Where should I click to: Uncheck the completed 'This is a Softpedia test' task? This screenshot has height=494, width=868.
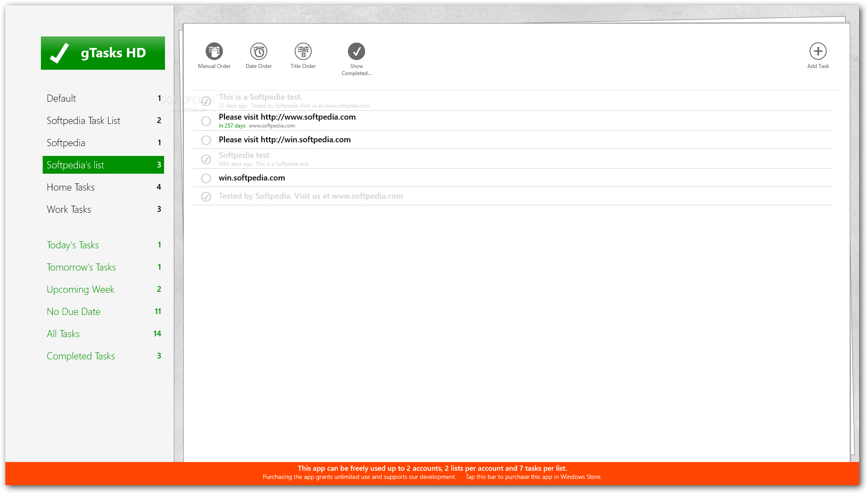[206, 101]
